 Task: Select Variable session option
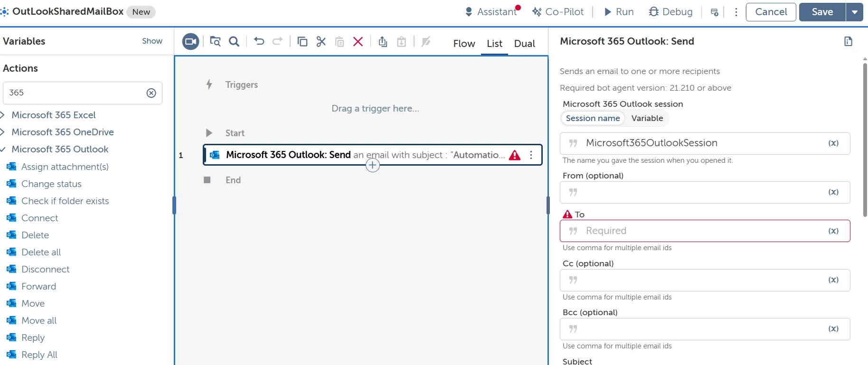click(x=647, y=118)
